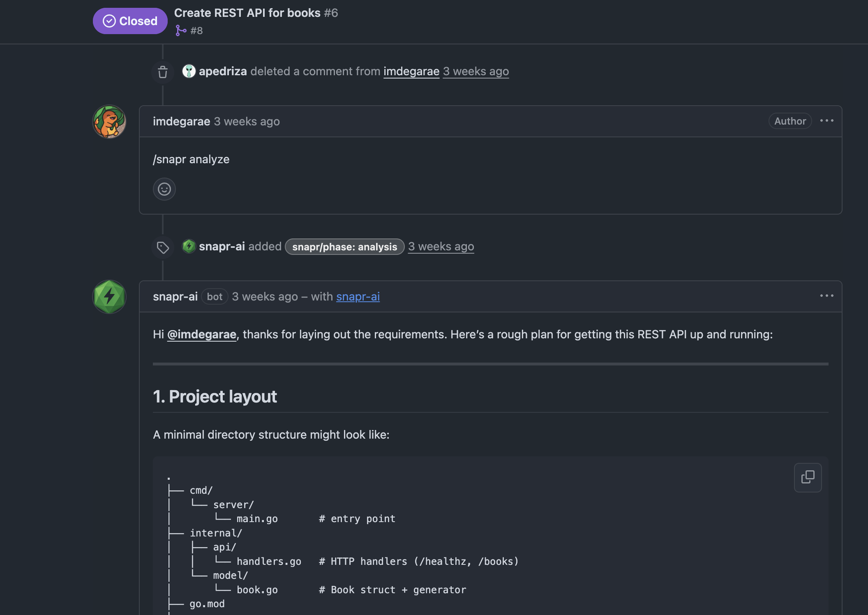
Task: Click apedriza username in timeline
Action: (223, 72)
